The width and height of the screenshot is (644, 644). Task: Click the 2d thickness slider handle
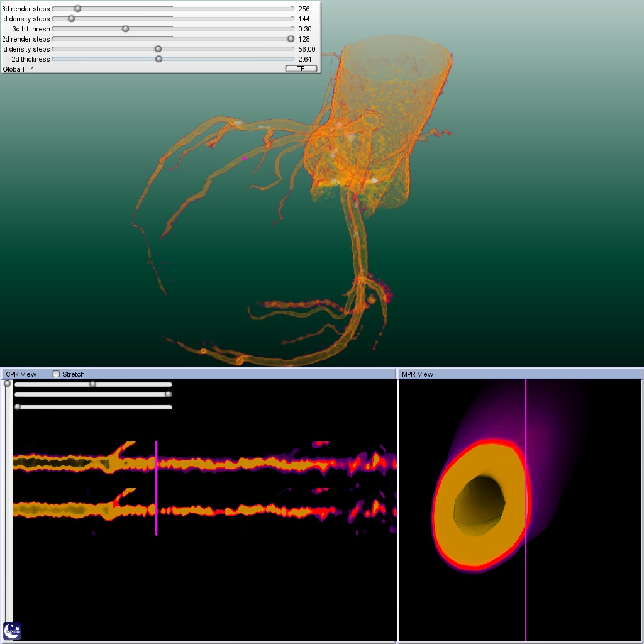click(x=158, y=59)
